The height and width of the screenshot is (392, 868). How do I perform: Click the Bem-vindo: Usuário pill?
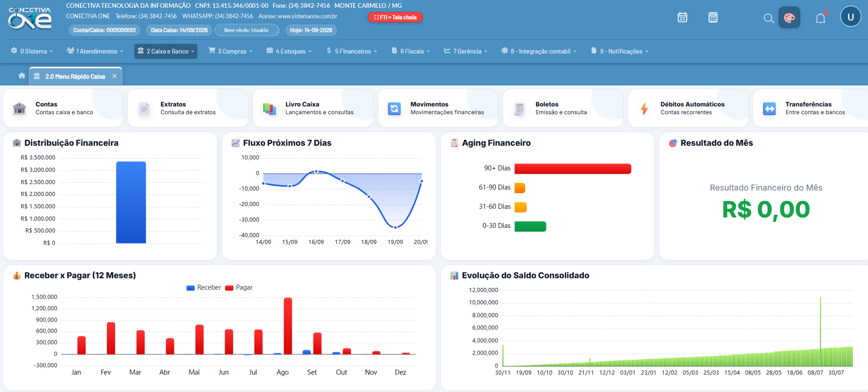click(x=246, y=30)
